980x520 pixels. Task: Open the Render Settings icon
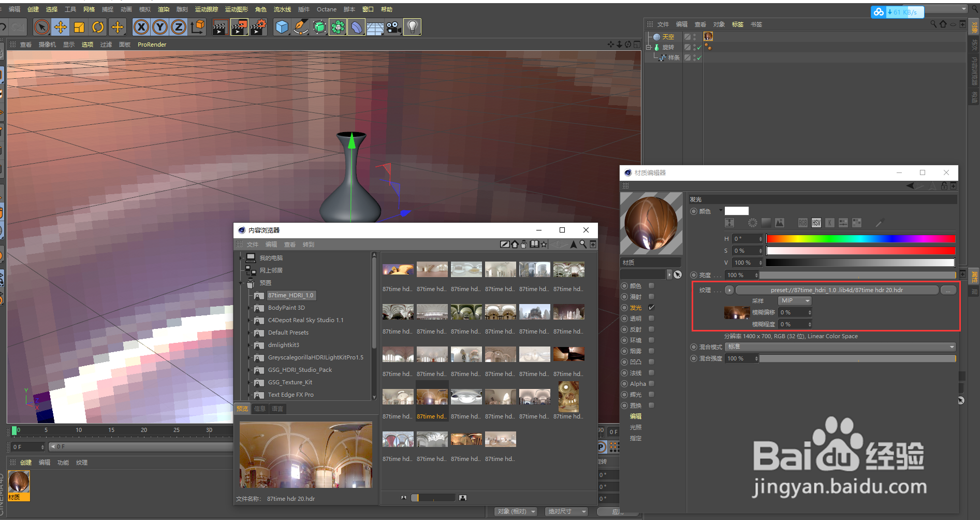pos(259,27)
